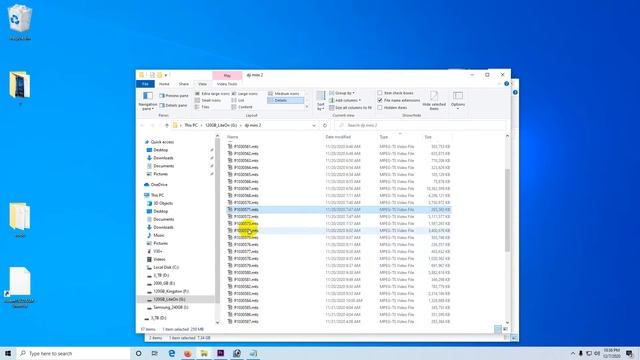Refresh the dj mini 2 folder

325,125
